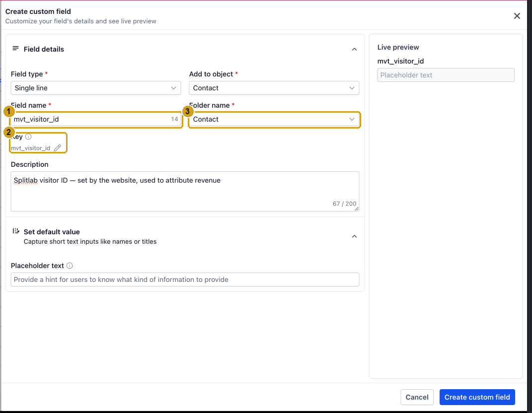532x413 pixels.
Task: Collapse the Field details section
Action: 354,49
